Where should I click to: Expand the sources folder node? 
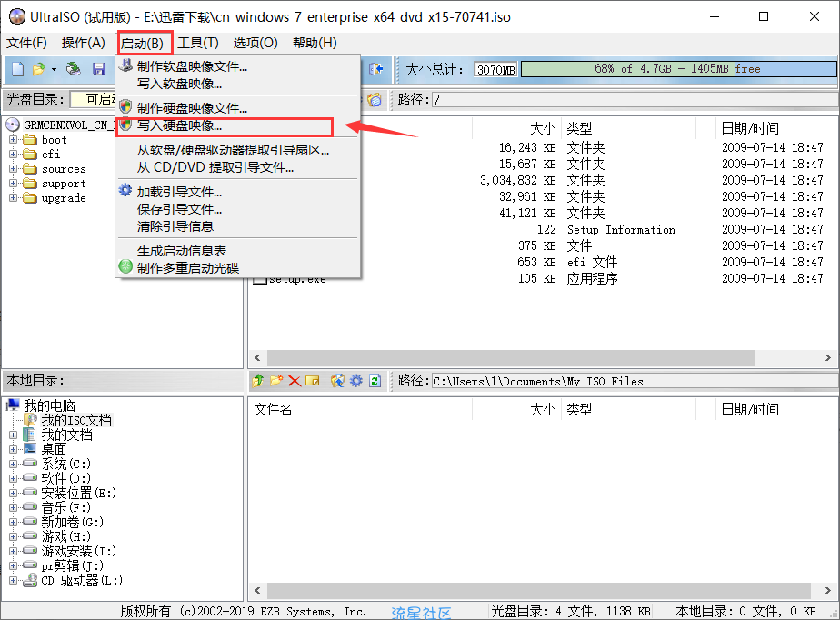coord(13,169)
